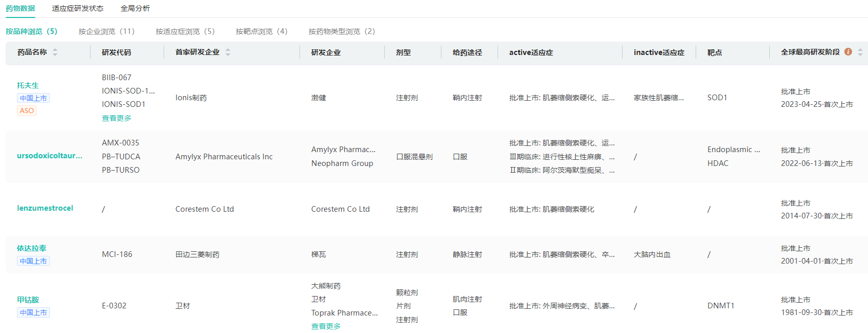Click 中国上市 badge under 依达拉奉
The image size is (868, 333).
point(33,261)
